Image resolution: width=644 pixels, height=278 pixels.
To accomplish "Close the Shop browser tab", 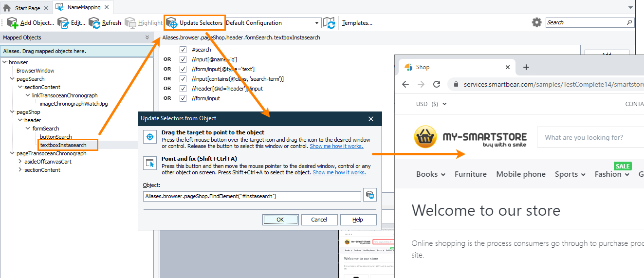I will (508, 67).
